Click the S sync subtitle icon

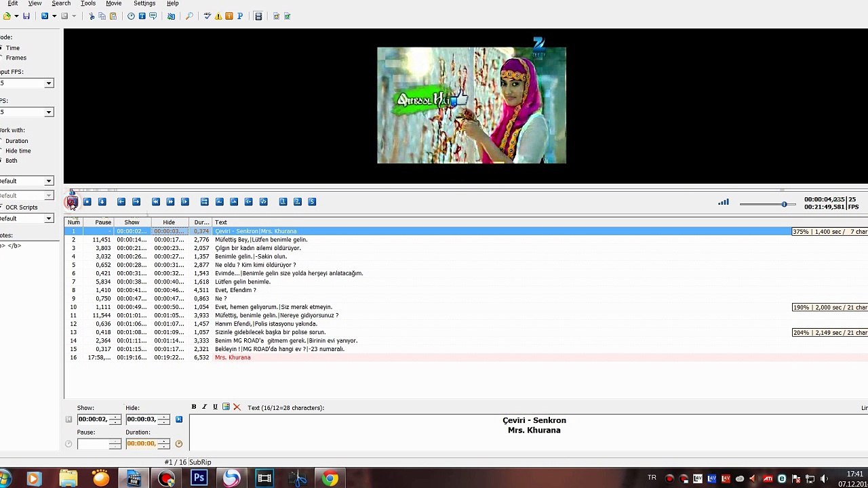click(312, 202)
